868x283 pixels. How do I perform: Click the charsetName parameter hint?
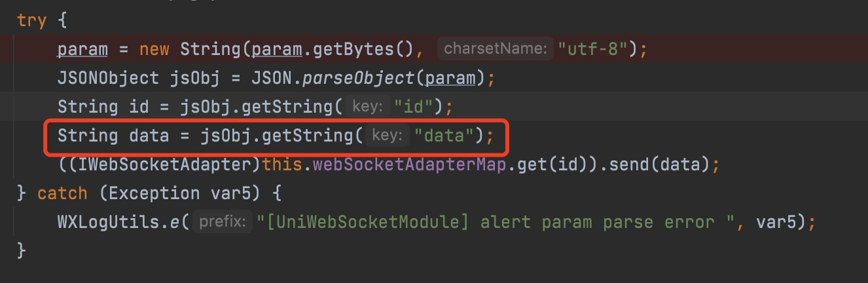[x=494, y=48]
